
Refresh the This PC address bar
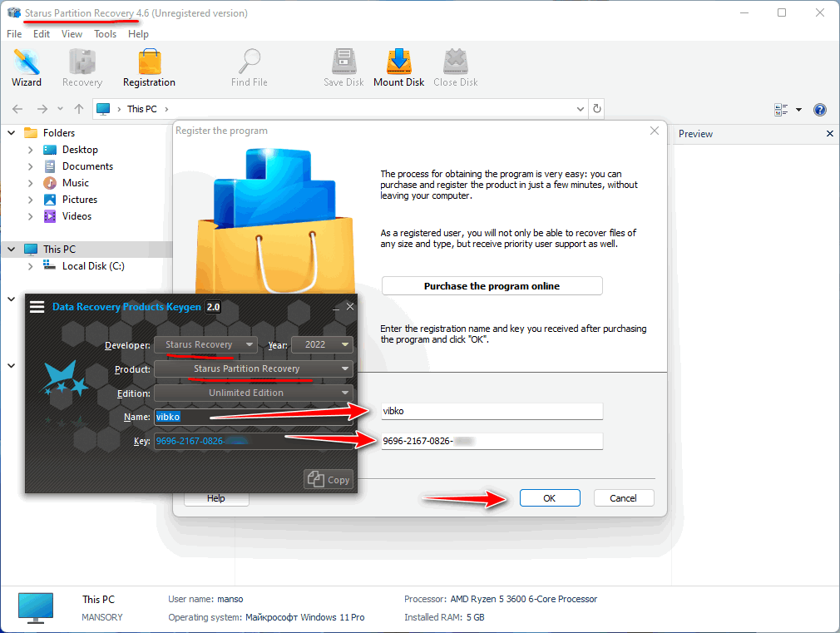coord(596,109)
